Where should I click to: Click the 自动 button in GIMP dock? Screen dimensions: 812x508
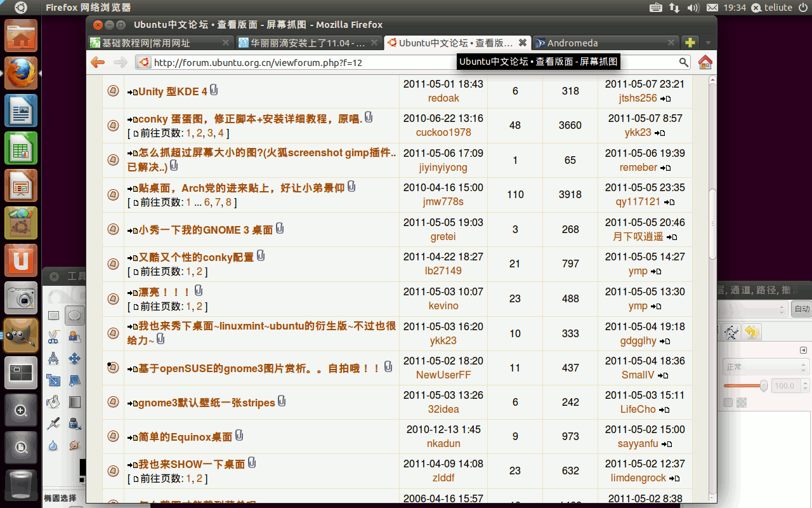801,310
